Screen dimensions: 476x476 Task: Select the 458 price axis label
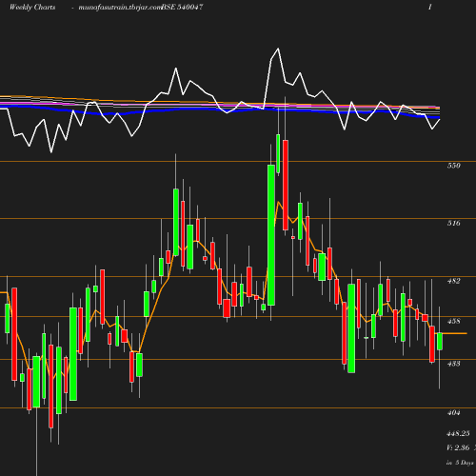click(453, 321)
